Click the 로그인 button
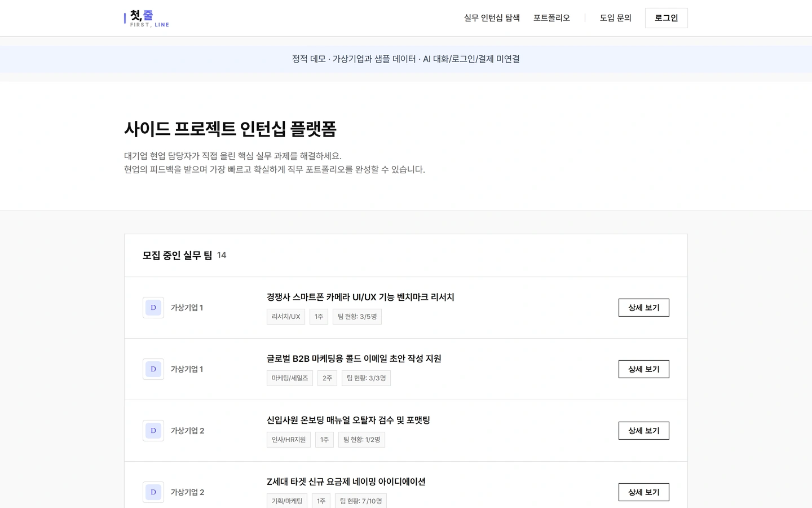This screenshot has height=508, width=812. [x=667, y=18]
